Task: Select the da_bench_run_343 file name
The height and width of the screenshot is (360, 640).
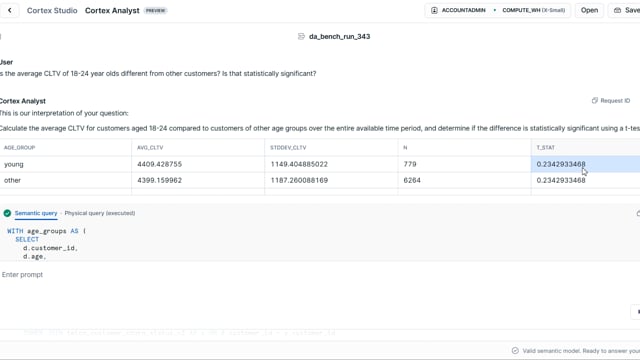Action: 339,36
